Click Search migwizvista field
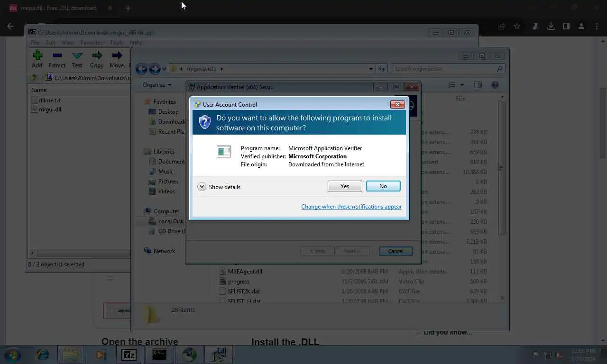The image size is (607, 364). 448,69
